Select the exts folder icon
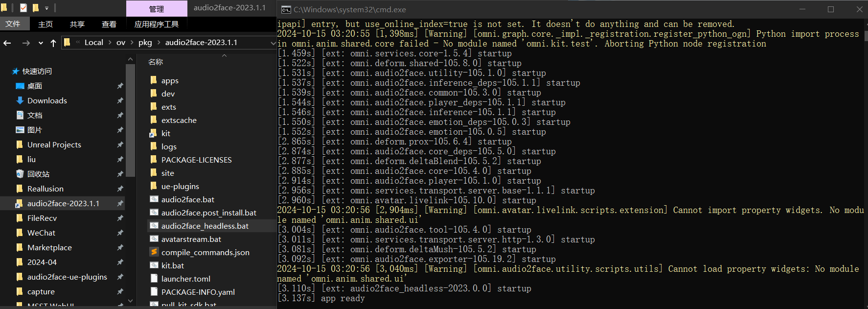 point(154,107)
